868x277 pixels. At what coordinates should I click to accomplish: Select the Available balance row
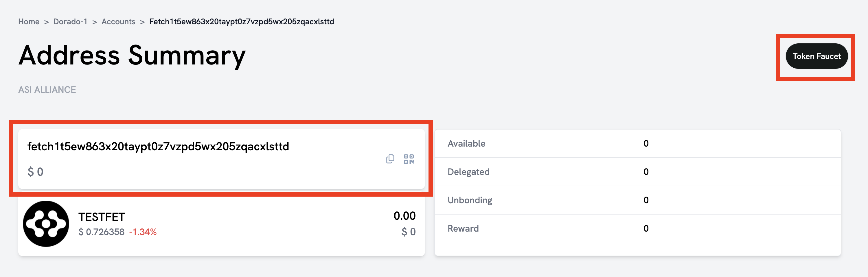pos(637,143)
